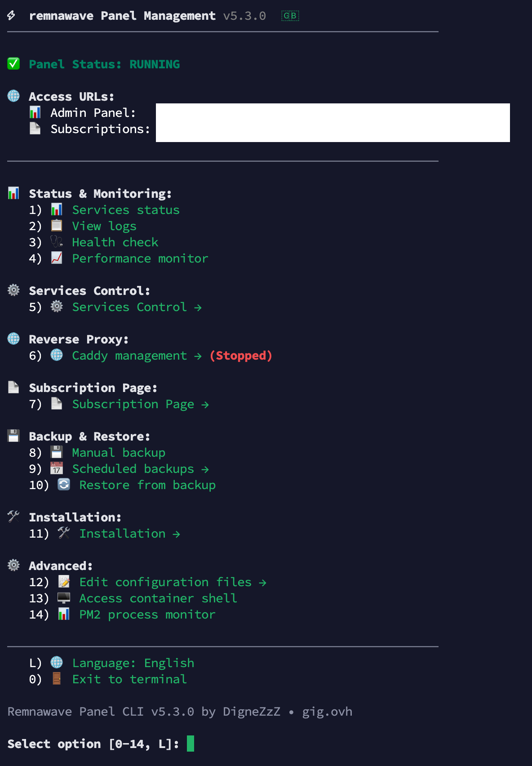Click the door icon beside Exit to terminal
532x766 pixels.
57,679
